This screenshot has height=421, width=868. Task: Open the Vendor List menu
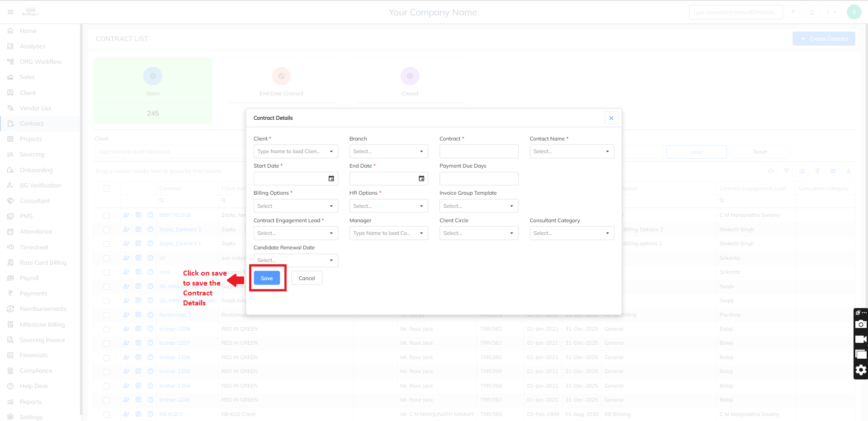pos(35,108)
